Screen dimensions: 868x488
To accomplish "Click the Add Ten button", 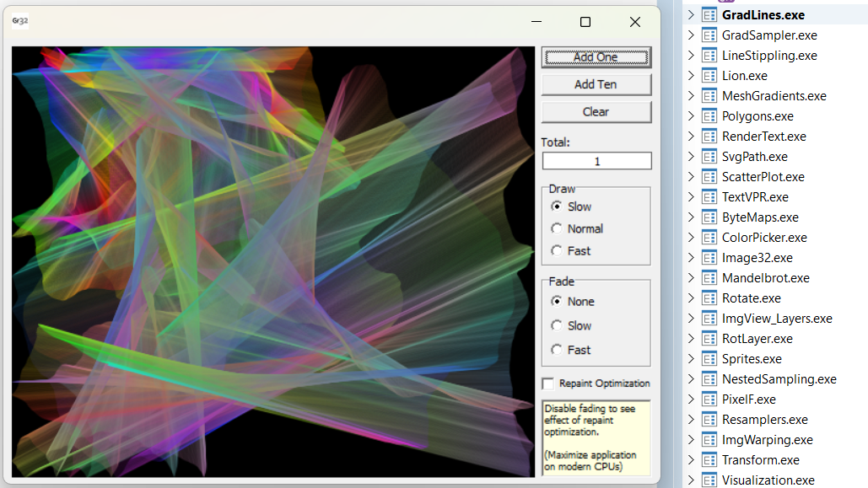I will pos(596,84).
